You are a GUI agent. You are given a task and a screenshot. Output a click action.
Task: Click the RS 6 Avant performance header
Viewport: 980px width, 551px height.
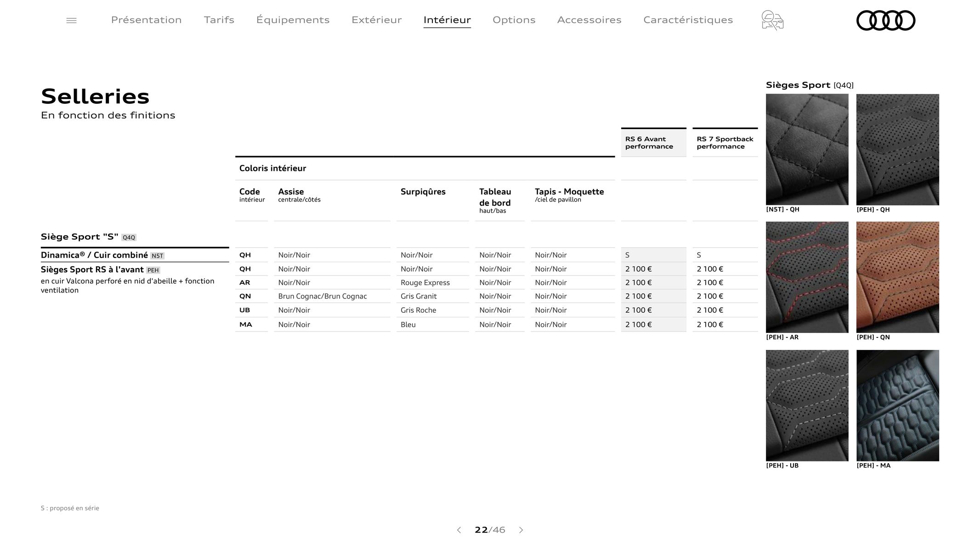click(x=653, y=142)
